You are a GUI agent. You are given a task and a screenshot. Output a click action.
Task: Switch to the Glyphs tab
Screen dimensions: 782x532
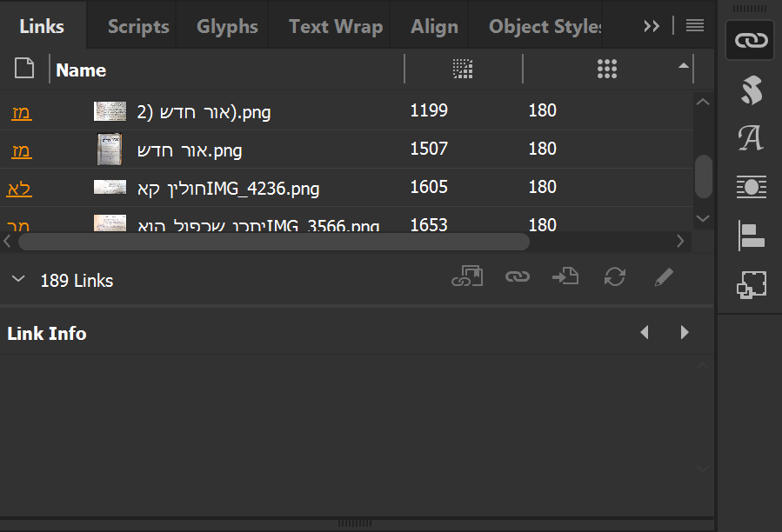click(x=227, y=26)
